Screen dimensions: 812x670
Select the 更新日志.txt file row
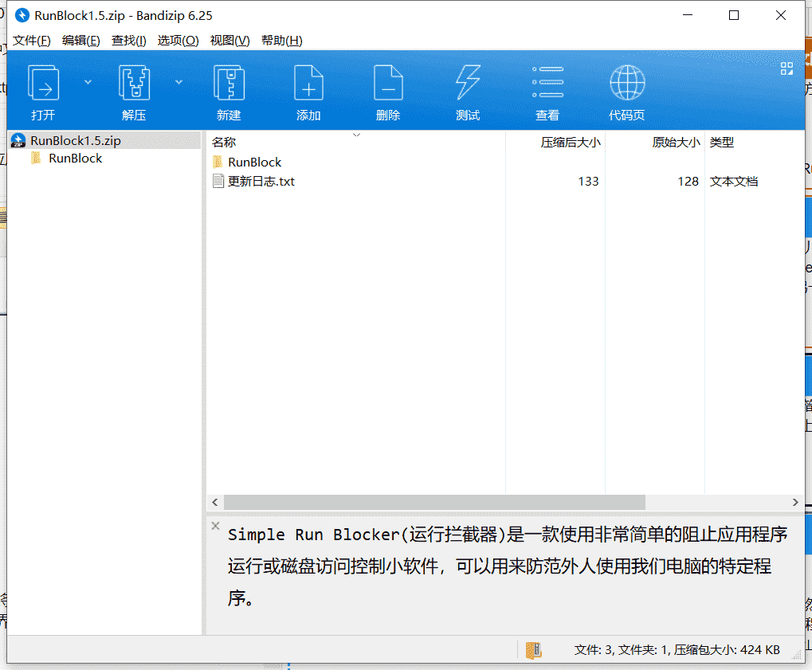click(505, 181)
